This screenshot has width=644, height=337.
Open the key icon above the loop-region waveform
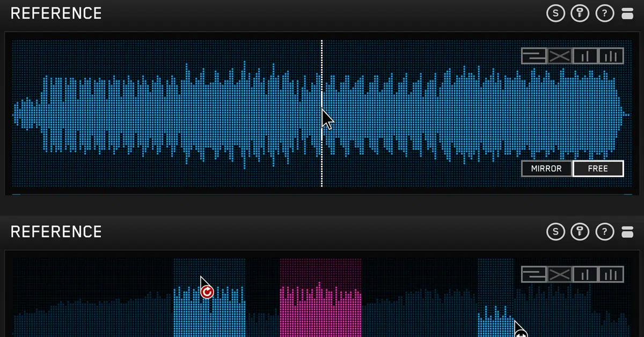[580, 232]
